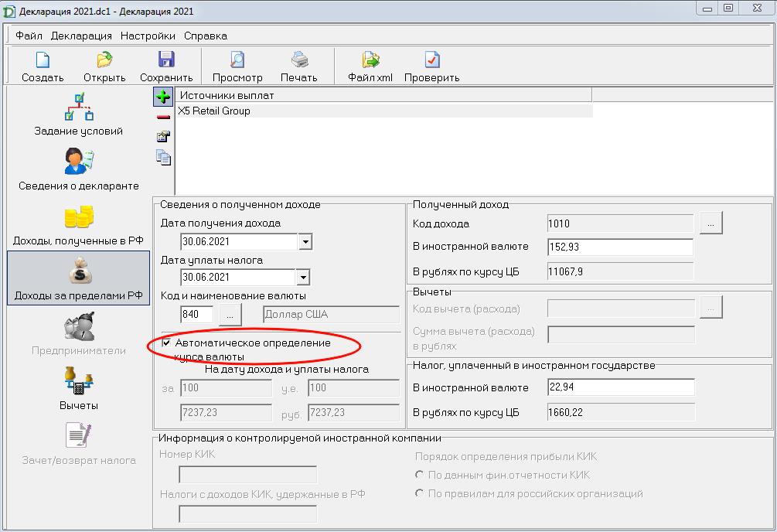Open Настройки menu
Screen dimensions: 777x532
click(x=148, y=36)
